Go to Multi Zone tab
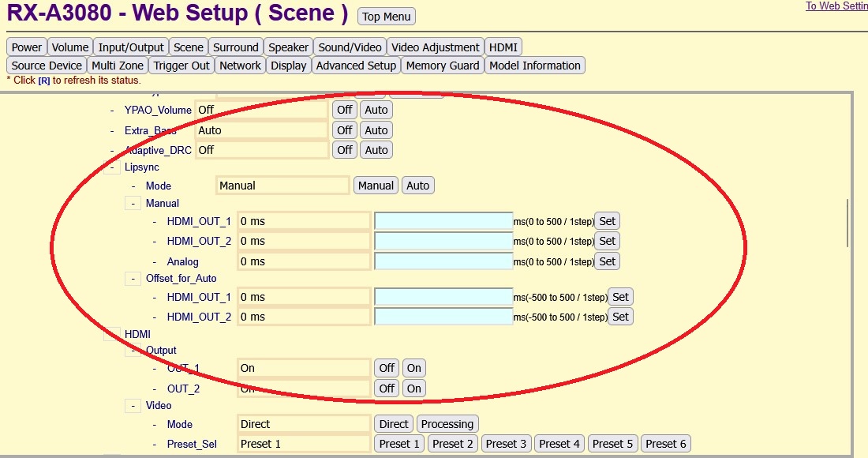 [118, 66]
